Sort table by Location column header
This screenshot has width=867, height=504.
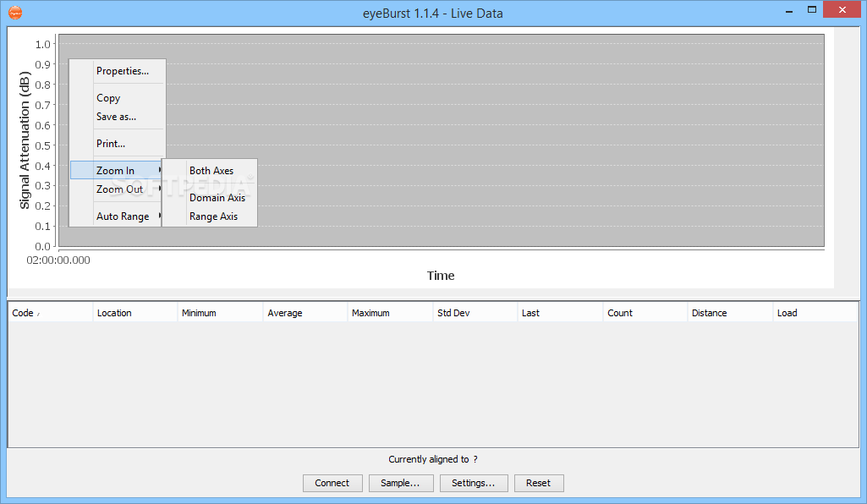pos(135,313)
